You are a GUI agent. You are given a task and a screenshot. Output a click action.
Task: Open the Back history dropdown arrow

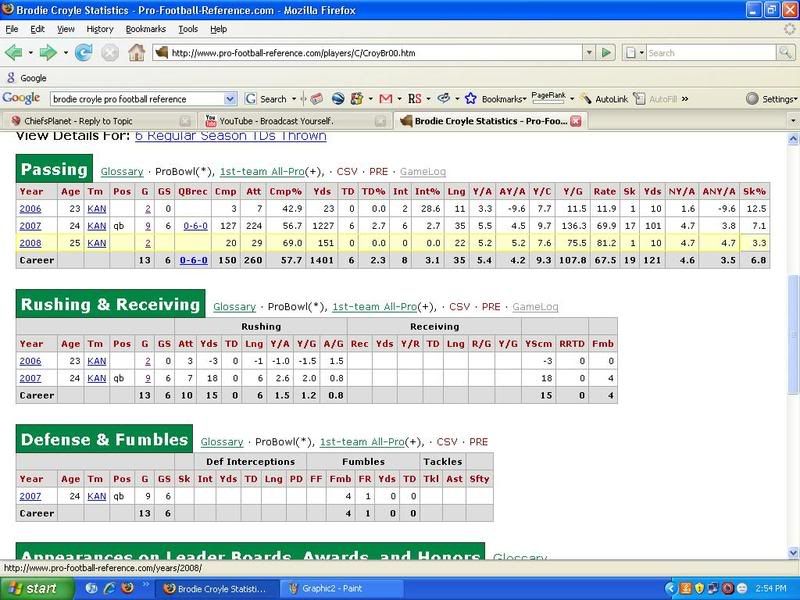(31, 53)
